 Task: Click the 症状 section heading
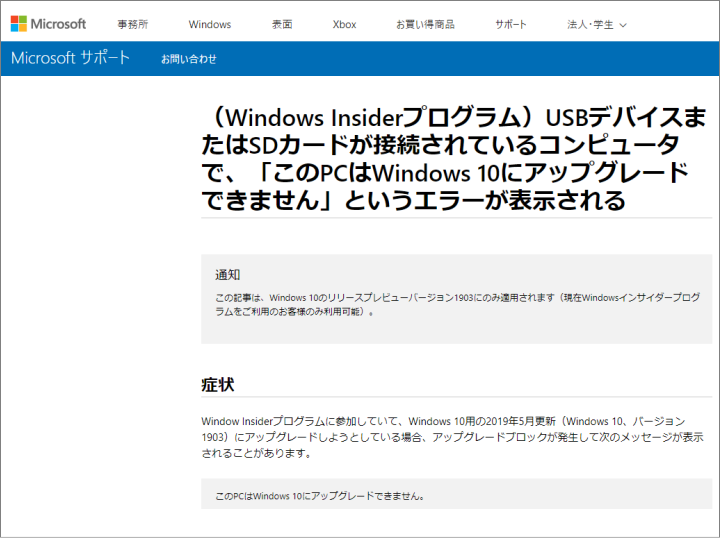point(218,385)
